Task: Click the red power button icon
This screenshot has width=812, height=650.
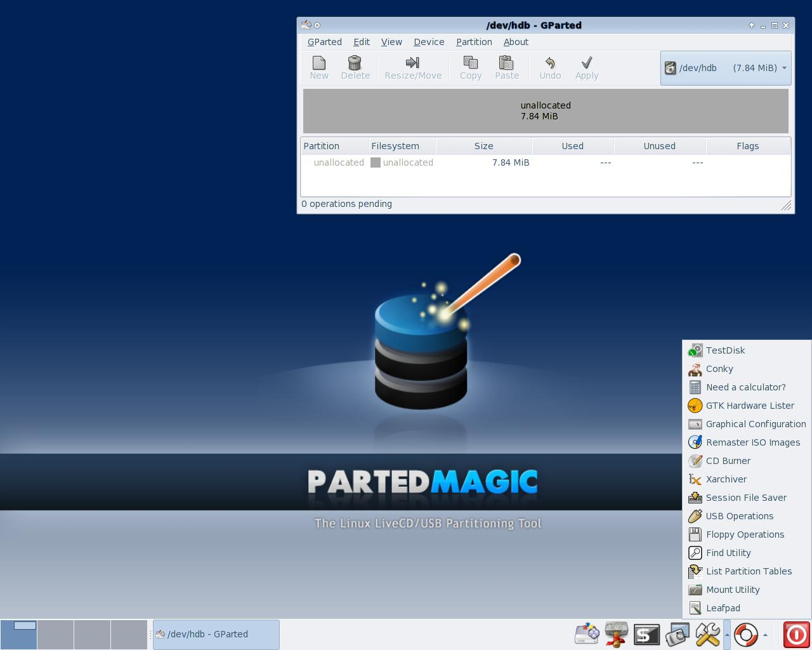Action: pos(797,634)
